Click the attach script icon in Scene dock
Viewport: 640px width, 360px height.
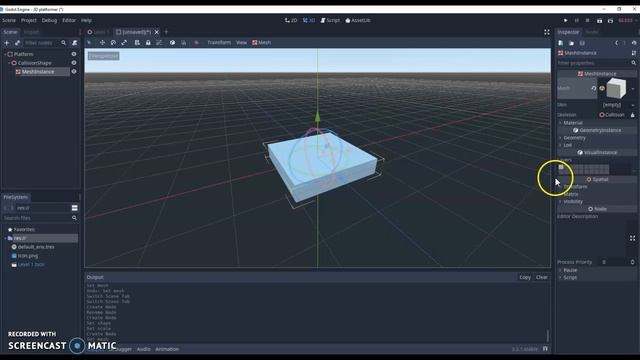point(74,43)
